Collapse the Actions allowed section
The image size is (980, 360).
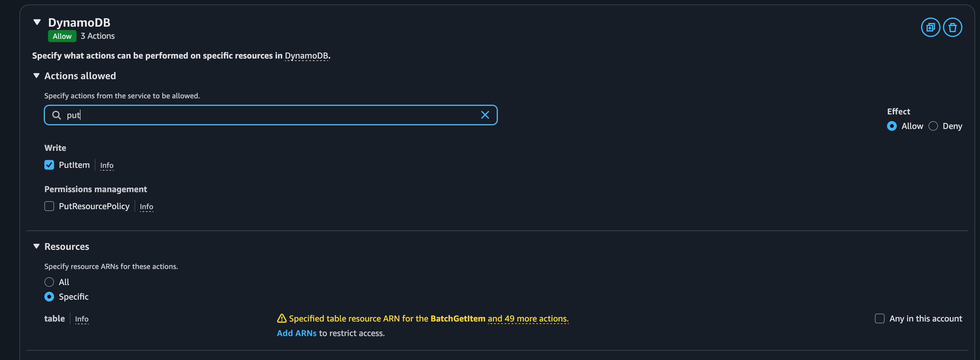coord(36,75)
